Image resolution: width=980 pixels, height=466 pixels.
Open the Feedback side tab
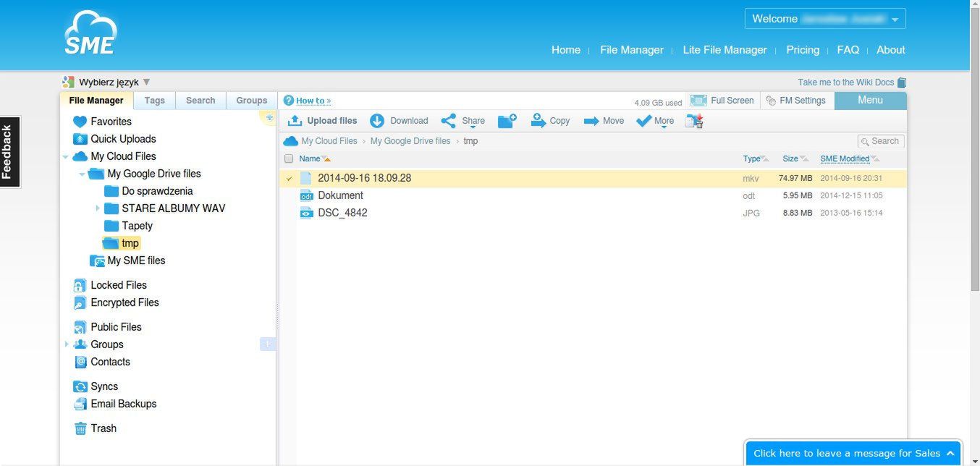click(9, 152)
